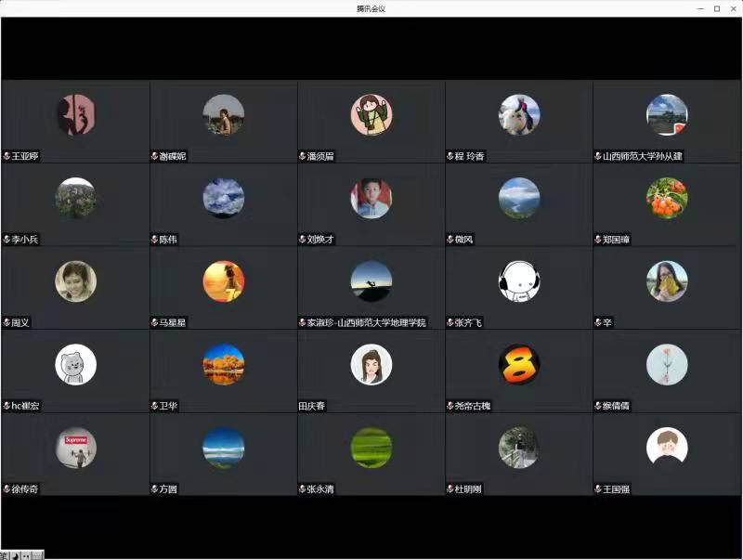743x560 pixels.
Task: Select the 田庆春 name label
Action: click(311, 406)
